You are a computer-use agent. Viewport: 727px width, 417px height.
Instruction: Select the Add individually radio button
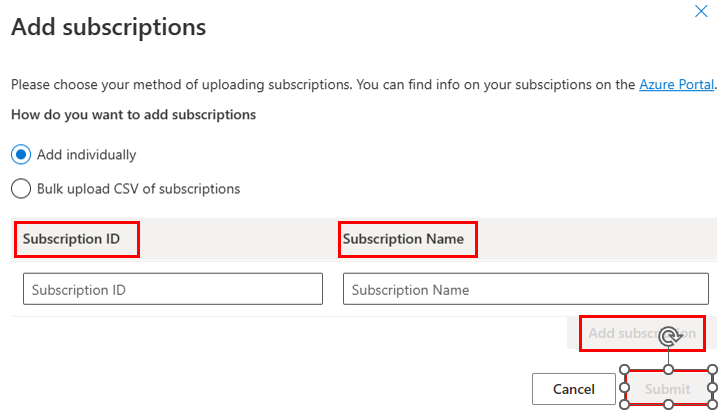coord(21,154)
